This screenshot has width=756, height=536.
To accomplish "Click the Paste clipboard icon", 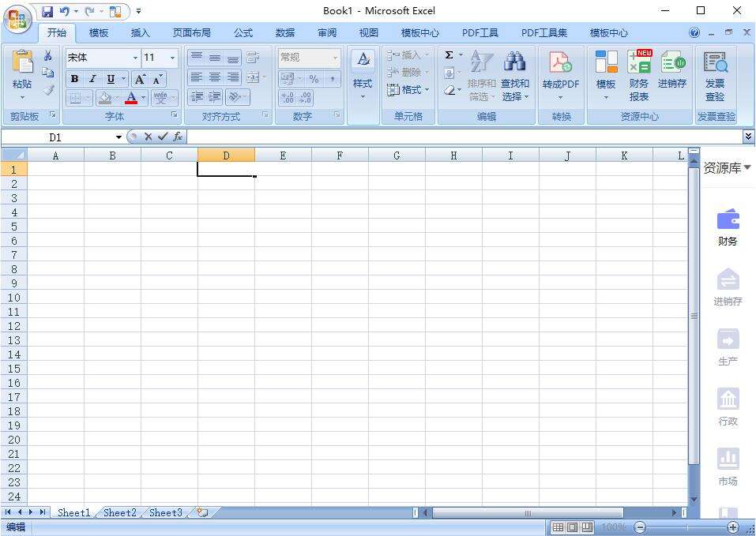I will (22, 62).
